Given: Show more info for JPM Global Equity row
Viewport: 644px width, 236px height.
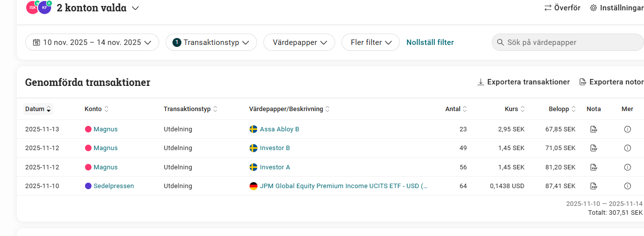Looking at the screenshot, I should click(627, 186).
